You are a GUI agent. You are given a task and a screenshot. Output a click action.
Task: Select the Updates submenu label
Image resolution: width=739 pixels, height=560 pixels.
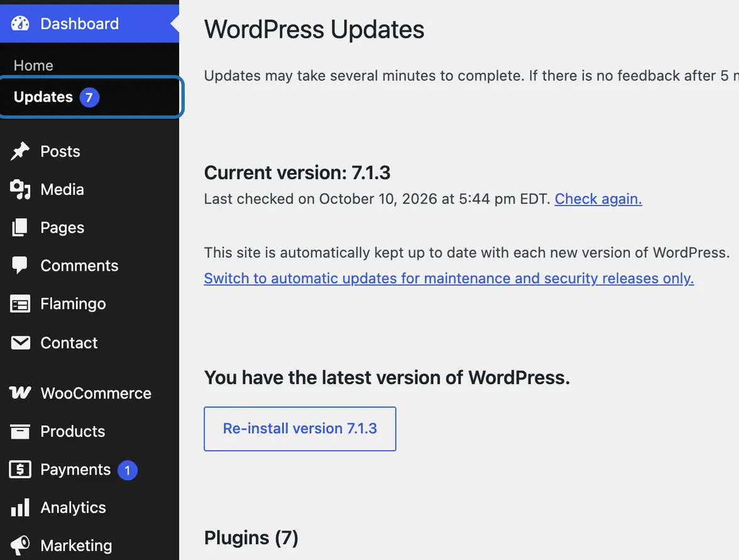click(x=43, y=97)
